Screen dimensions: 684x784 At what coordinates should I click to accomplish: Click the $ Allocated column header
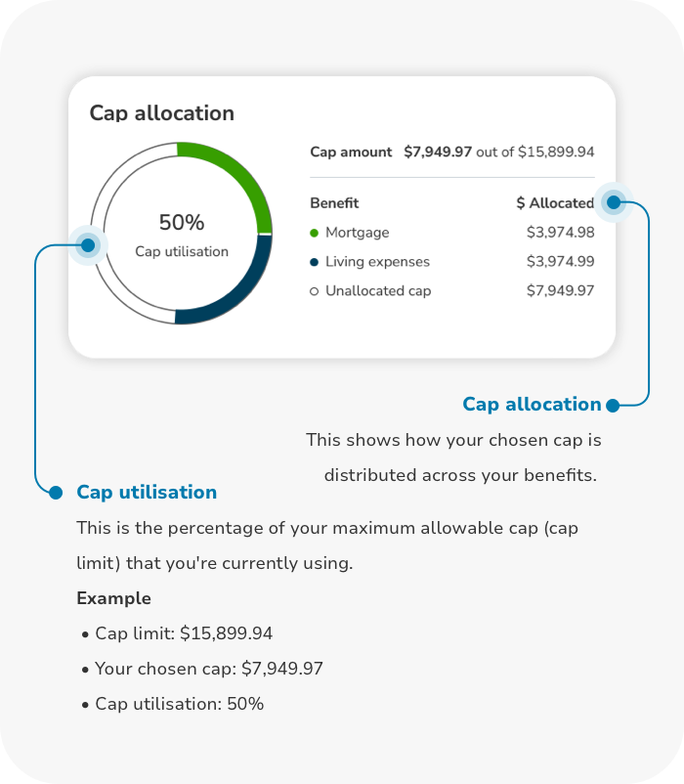[555, 203]
